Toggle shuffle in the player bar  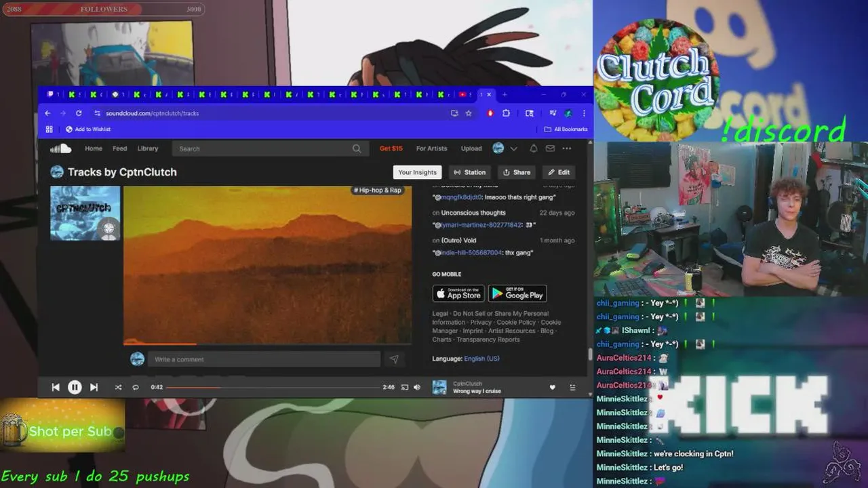click(x=118, y=387)
